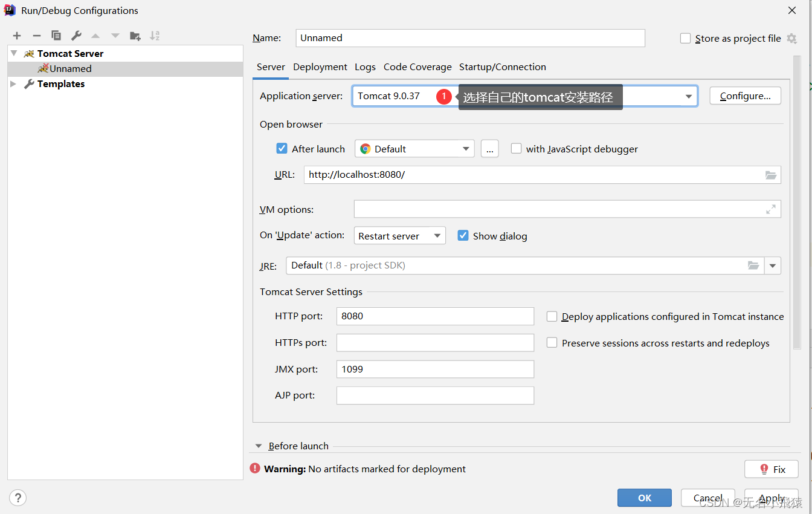Switch to the Server tab
The height and width of the screenshot is (514, 812).
point(271,67)
